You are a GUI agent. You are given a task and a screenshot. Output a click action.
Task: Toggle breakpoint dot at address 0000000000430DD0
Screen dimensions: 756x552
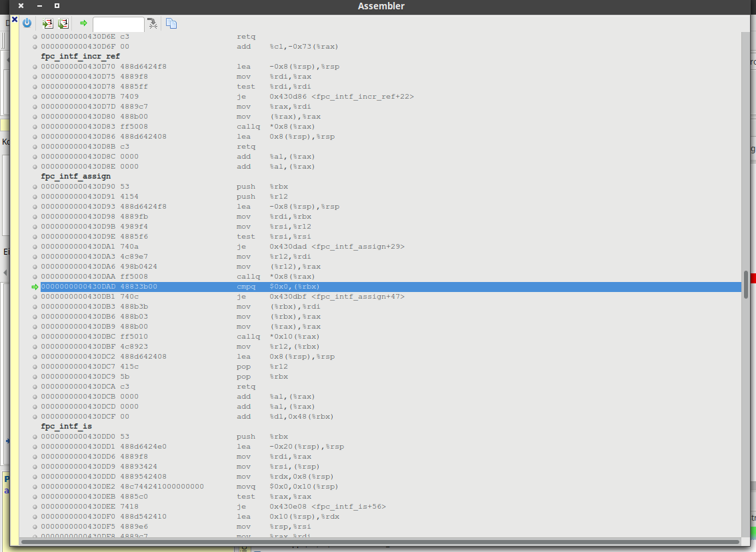[35, 437]
